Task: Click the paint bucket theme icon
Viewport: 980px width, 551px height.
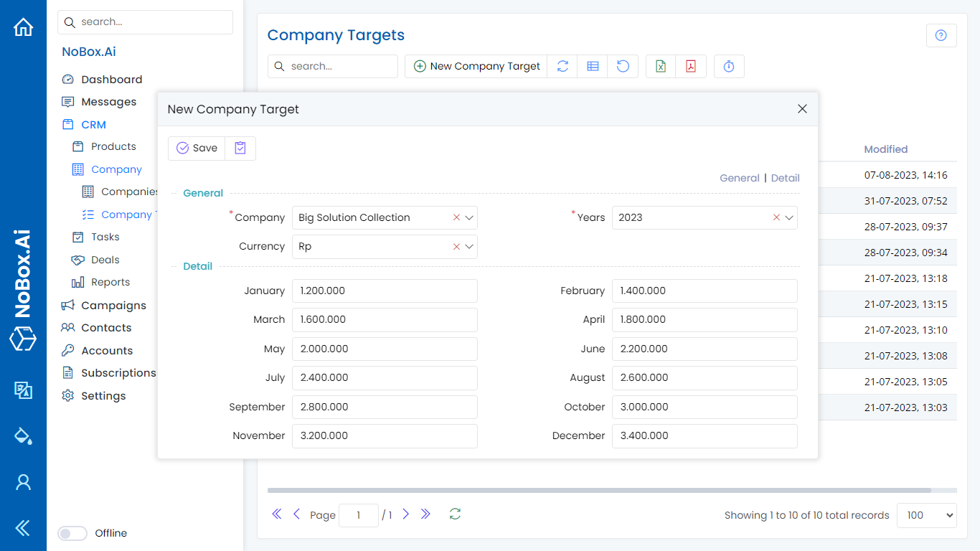Action: click(x=23, y=435)
